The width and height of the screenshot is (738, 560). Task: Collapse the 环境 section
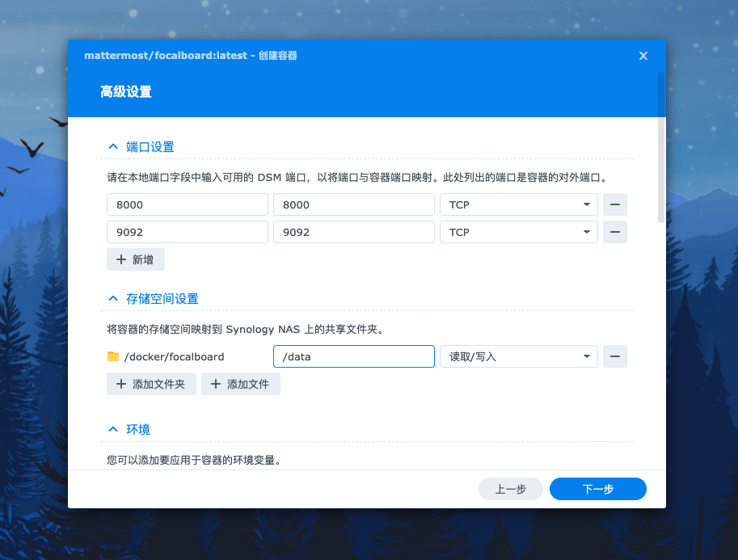(x=113, y=429)
